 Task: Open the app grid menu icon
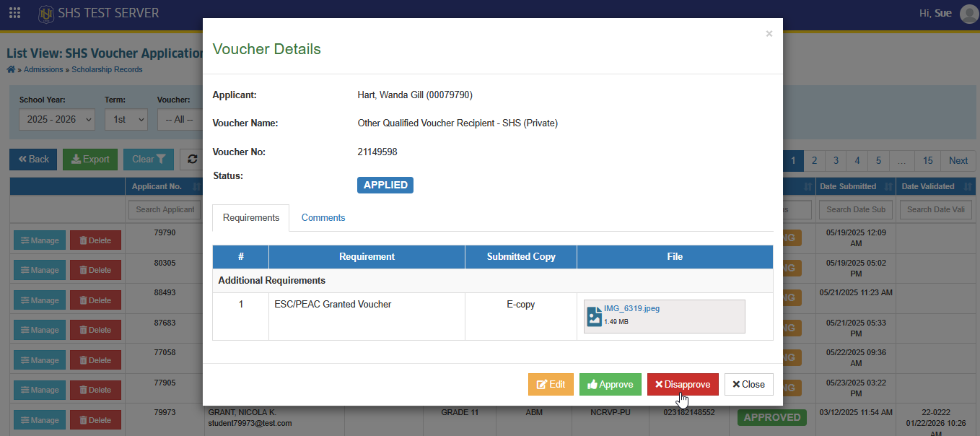[14, 13]
